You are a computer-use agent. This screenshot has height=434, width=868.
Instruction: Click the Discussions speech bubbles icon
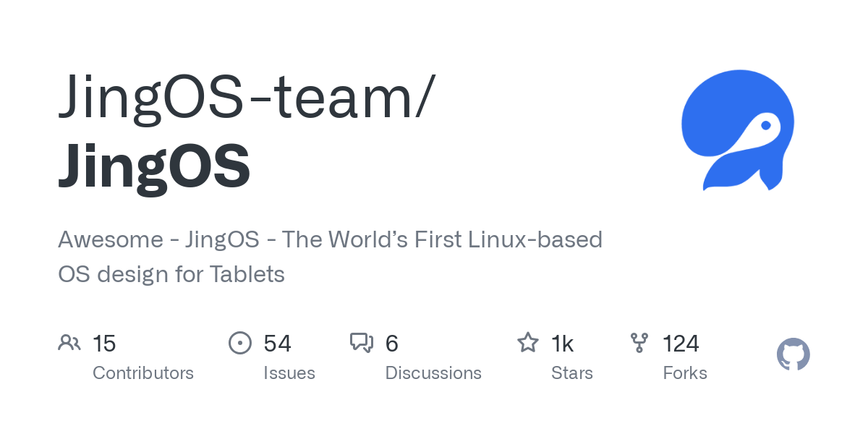click(x=362, y=343)
